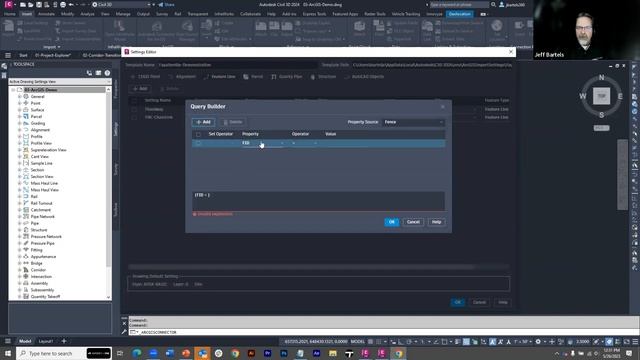
Task: Open Google Chrome from the taskbar
Action: (x=235, y=353)
